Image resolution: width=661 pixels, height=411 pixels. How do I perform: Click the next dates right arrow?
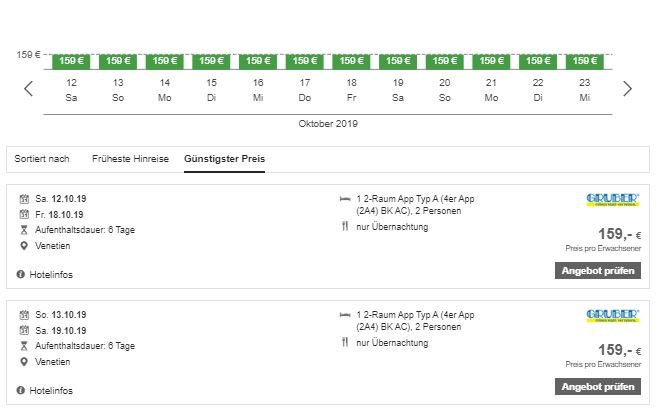click(627, 89)
